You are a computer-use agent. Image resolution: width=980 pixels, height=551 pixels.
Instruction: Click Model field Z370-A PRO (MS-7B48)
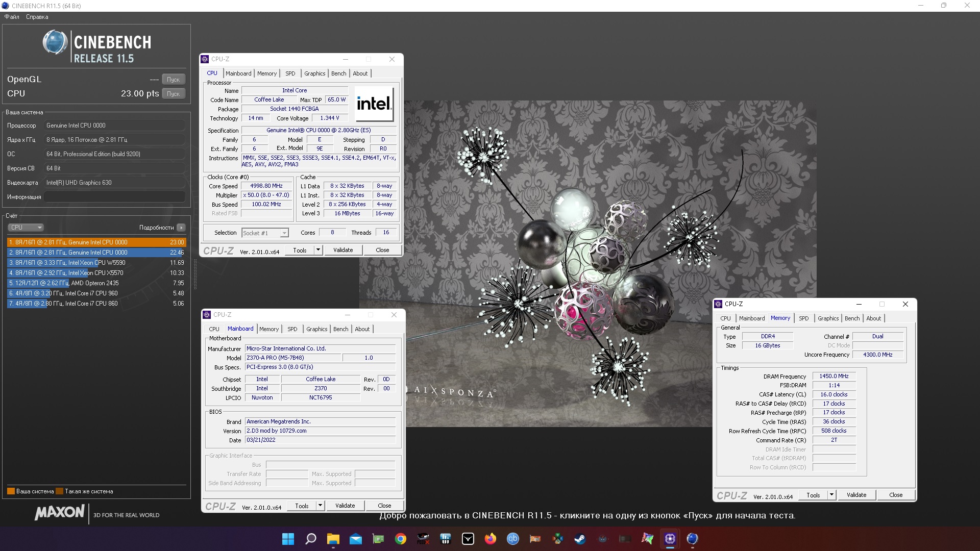[293, 358]
